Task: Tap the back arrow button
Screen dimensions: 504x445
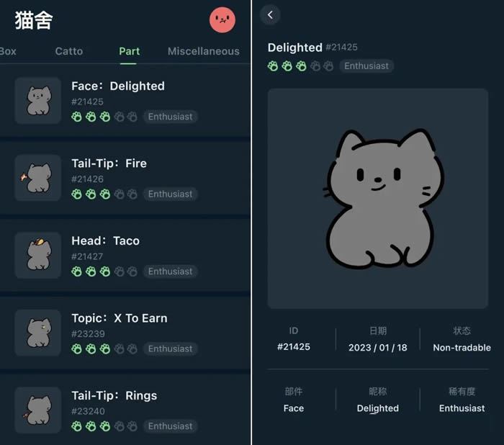Action: pyautogui.click(x=270, y=15)
